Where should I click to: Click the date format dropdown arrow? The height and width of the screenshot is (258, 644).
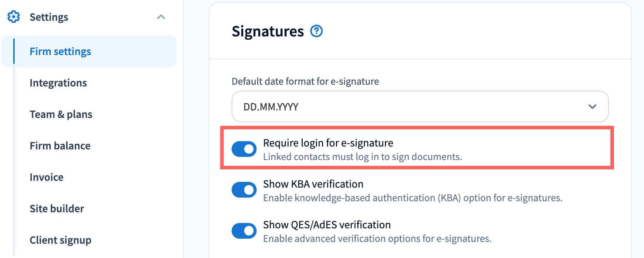[592, 106]
